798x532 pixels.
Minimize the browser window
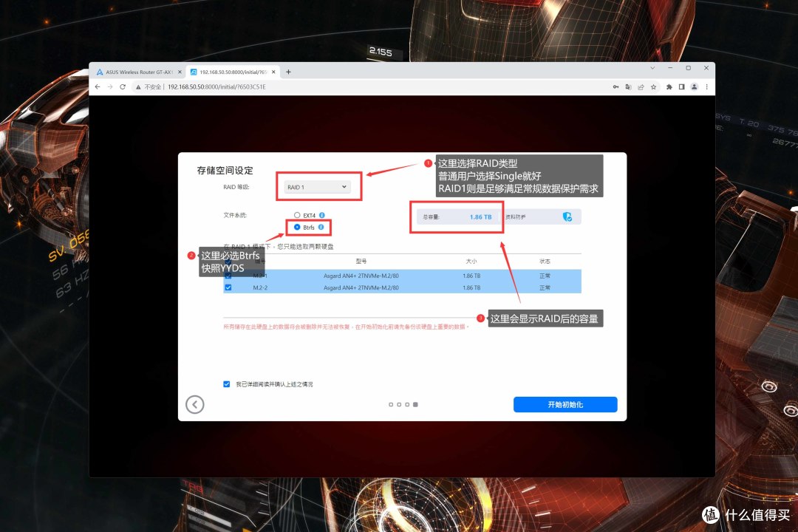[670, 68]
